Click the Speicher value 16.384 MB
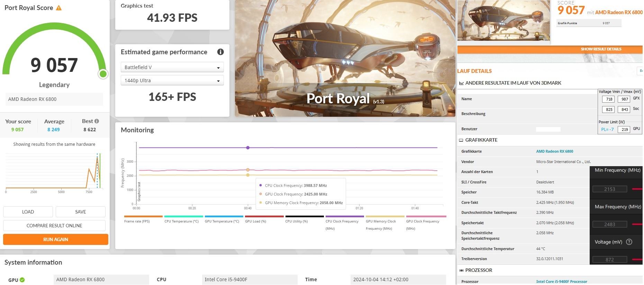 point(546,192)
